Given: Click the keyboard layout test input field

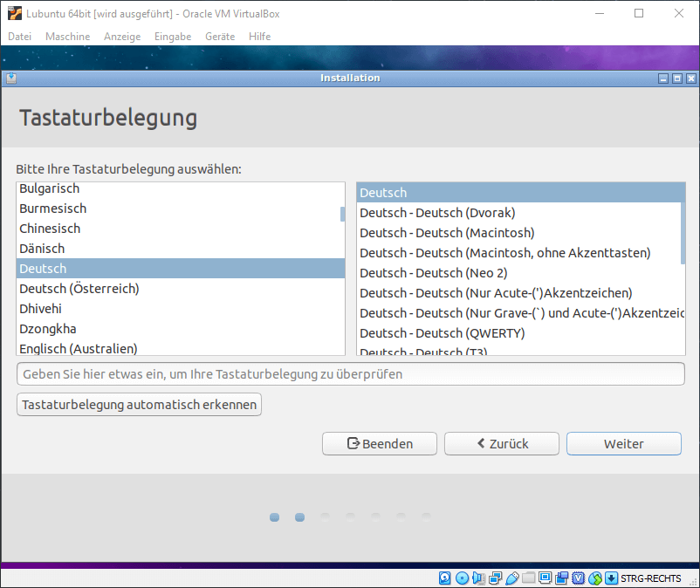Looking at the screenshot, I should (351, 374).
